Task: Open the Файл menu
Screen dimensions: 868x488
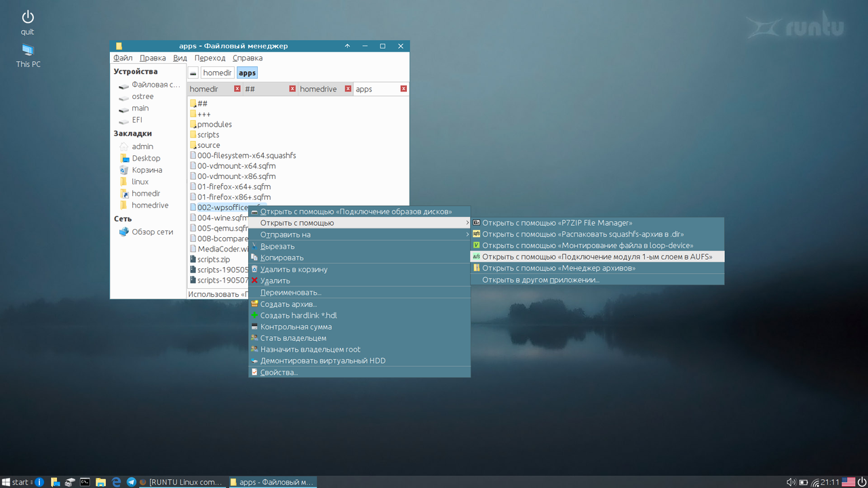Action: click(123, 58)
